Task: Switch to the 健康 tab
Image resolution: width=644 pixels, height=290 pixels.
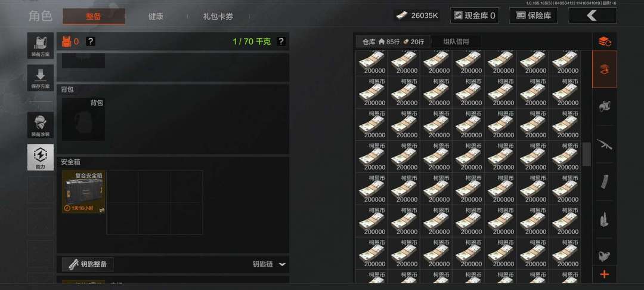Action: click(x=156, y=17)
